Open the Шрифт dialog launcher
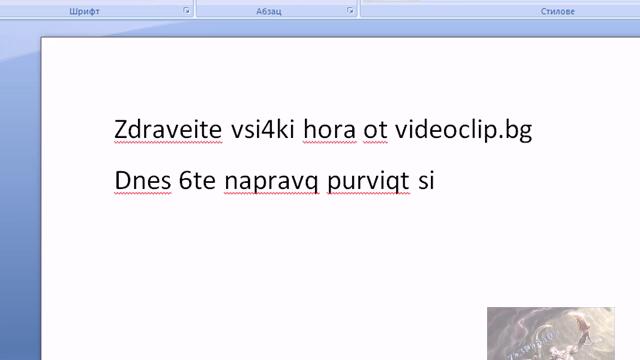Image resolution: width=640 pixels, height=360 pixels. pyautogui.click(x=187, y=11)
